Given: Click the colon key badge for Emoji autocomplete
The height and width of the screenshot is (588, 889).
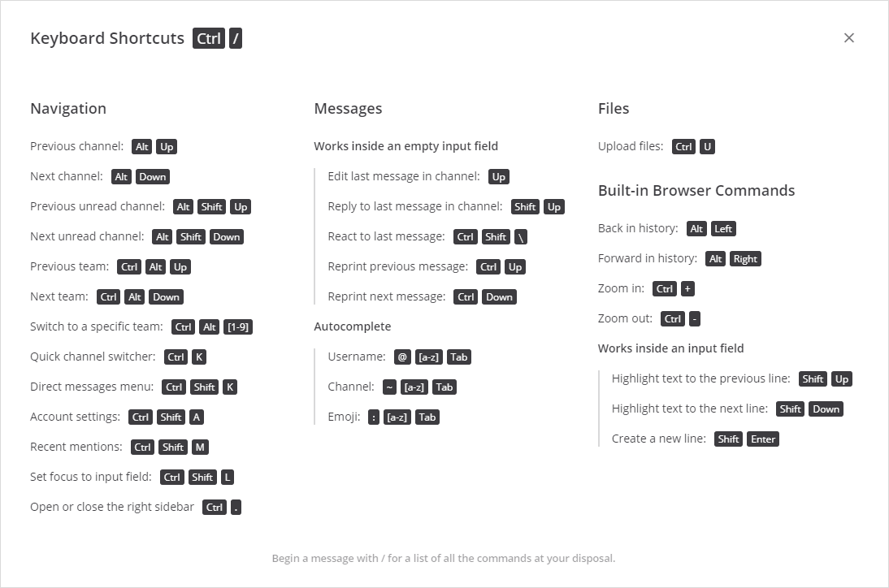Looking at the screenshot, I should [374, 417].
